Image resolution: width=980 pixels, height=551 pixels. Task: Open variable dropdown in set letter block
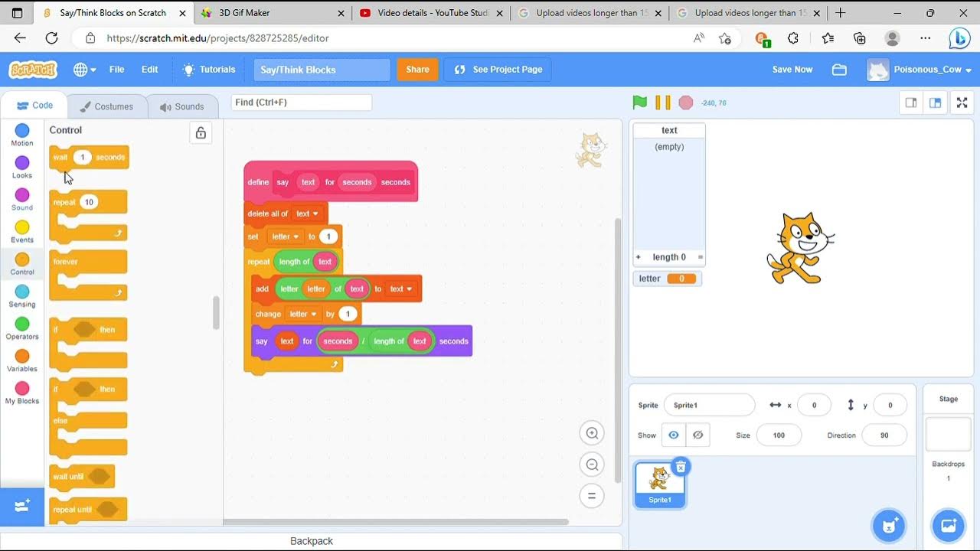click(x=286, y=236)
